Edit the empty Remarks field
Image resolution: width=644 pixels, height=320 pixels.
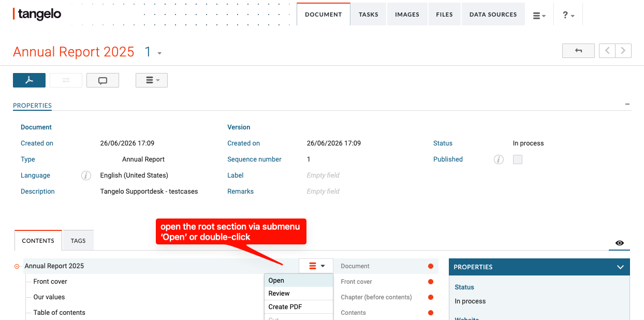coord(323,192)
